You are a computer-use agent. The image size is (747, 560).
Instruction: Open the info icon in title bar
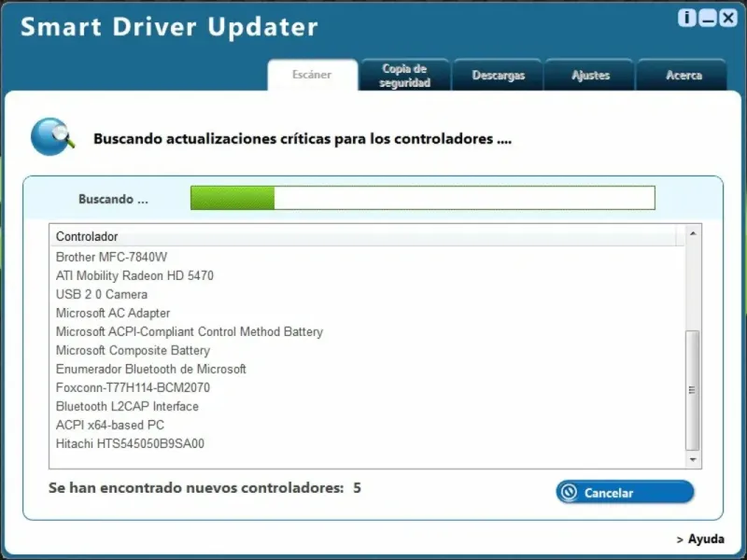pos(686,18)
